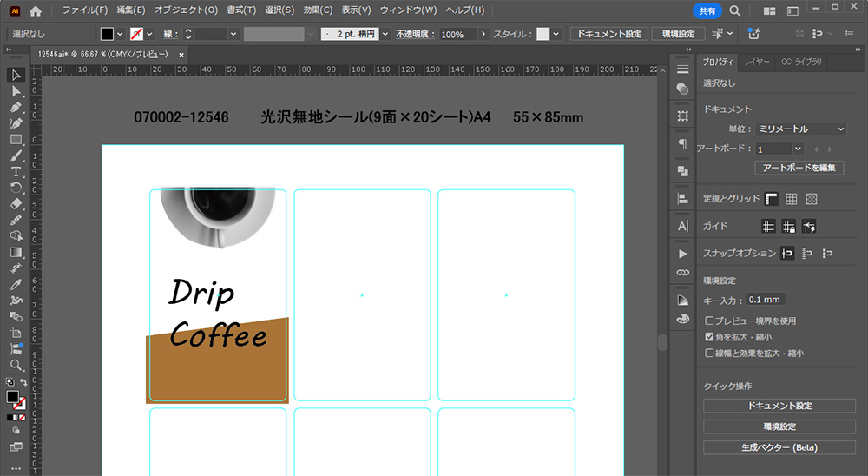The height and width of the screenshot is (476, 868).
Task: Open the 単位 ミリメートル dropdown
Action: pyautogui.click(x=799, y=129)
